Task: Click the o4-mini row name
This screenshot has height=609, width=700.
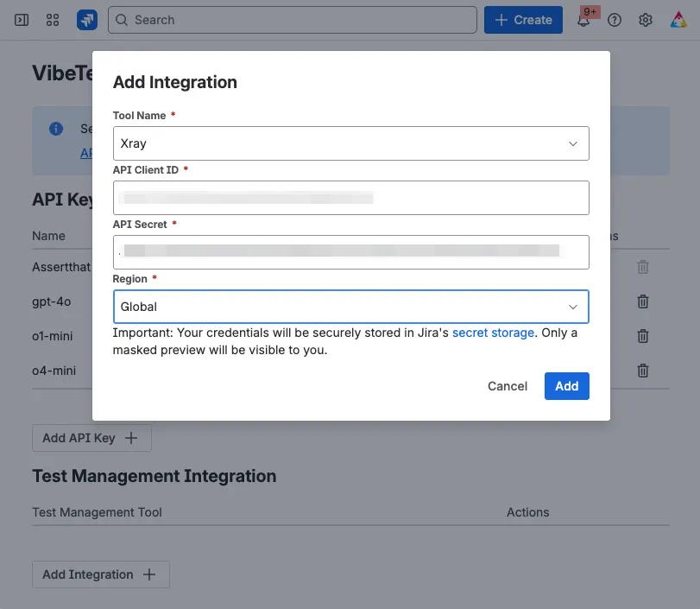Action: pyautogui.click(x=54, y=371)
